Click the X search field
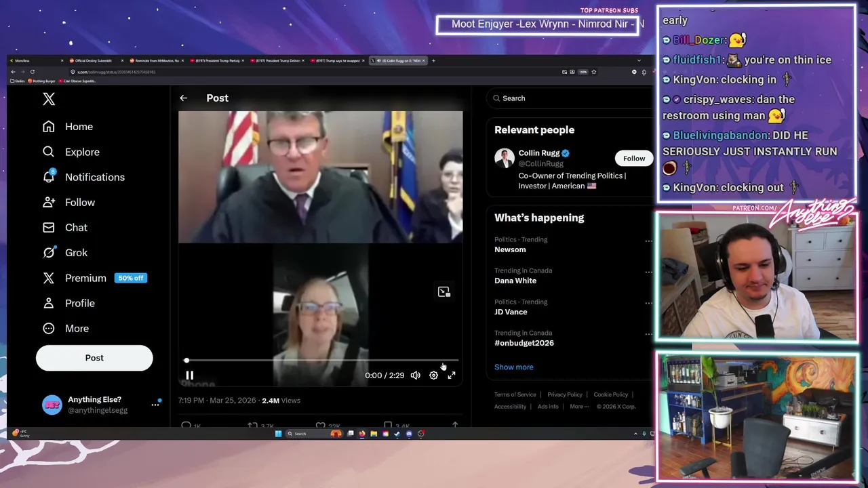The width and height of the screenshot is (868, 488). tap(570, 98)
